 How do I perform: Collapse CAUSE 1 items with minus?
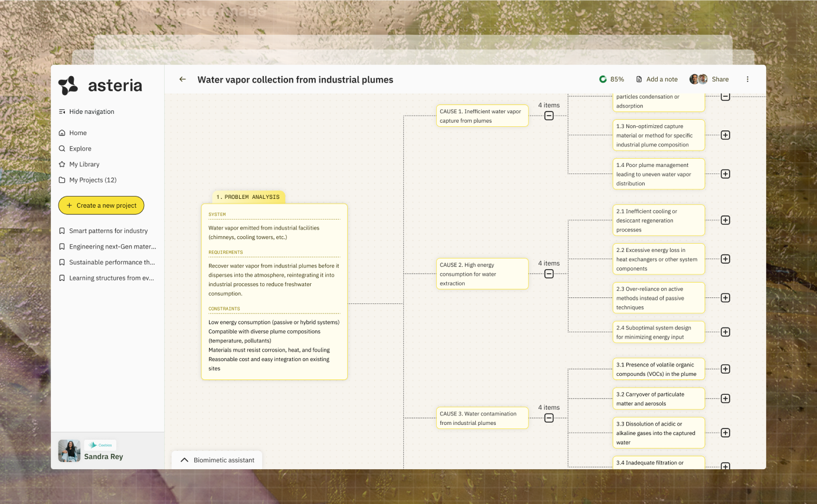pyautogui.click(x=549, y=116)
